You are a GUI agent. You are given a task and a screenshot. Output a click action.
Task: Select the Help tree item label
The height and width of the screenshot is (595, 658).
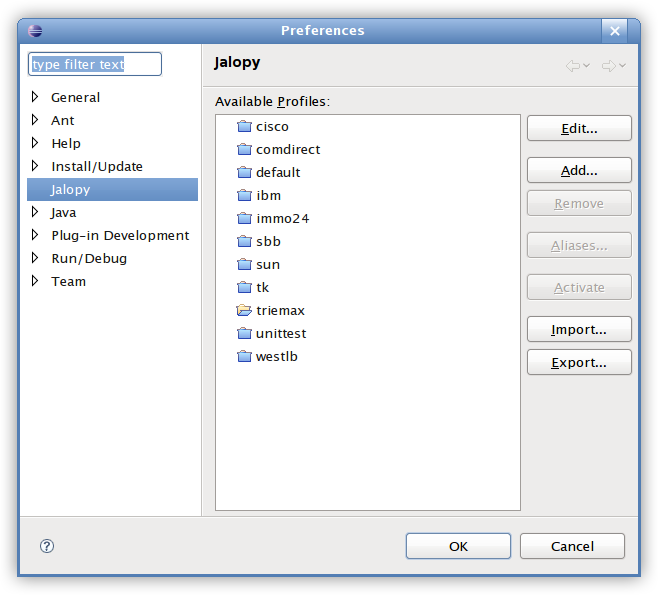click(66, 144)
